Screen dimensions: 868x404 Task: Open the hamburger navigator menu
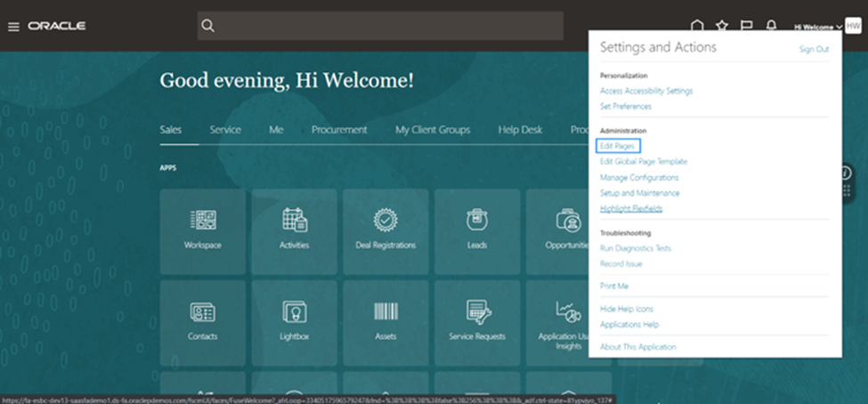[13, 27]
